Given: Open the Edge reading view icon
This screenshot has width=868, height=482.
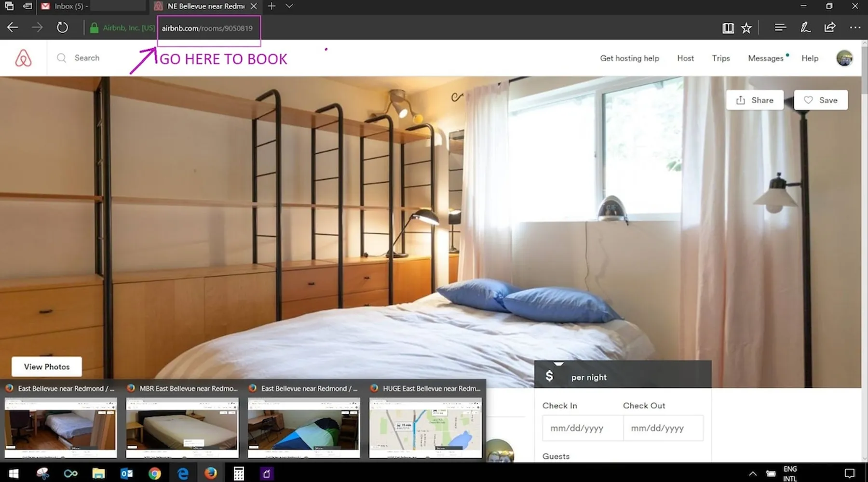Looking at the screenshot, I should tap(728, 28).
